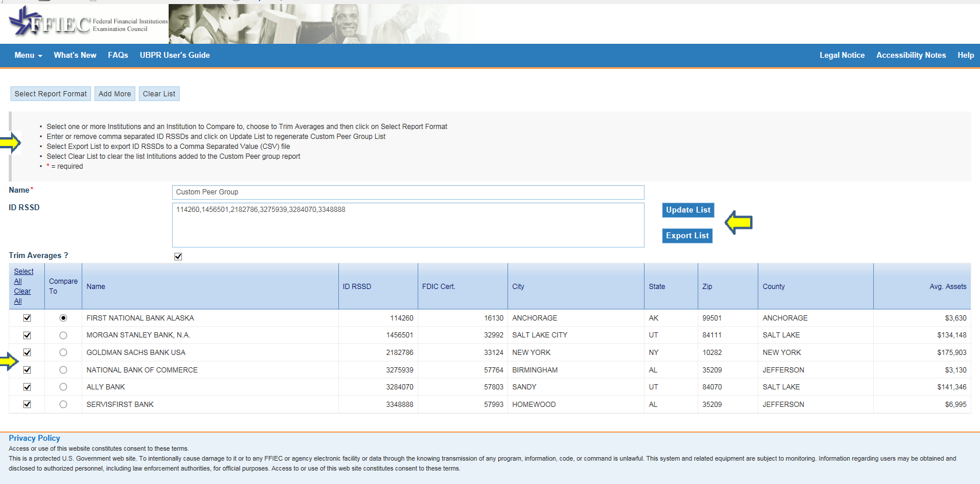Click the ID RSSD text area
The width and height of the screenshot is (980, 484).
pos(408,225)
